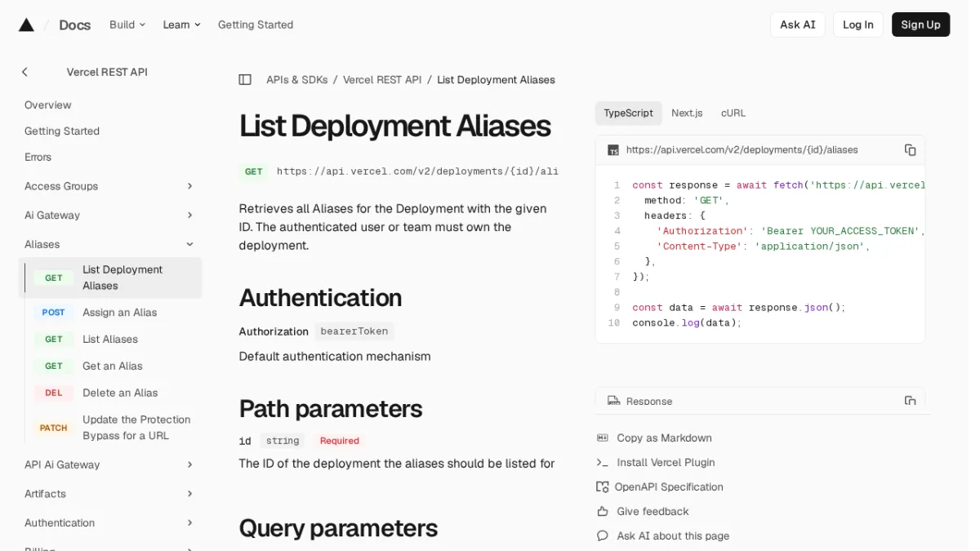Switch to the cURL code tab

coord(733,113)
